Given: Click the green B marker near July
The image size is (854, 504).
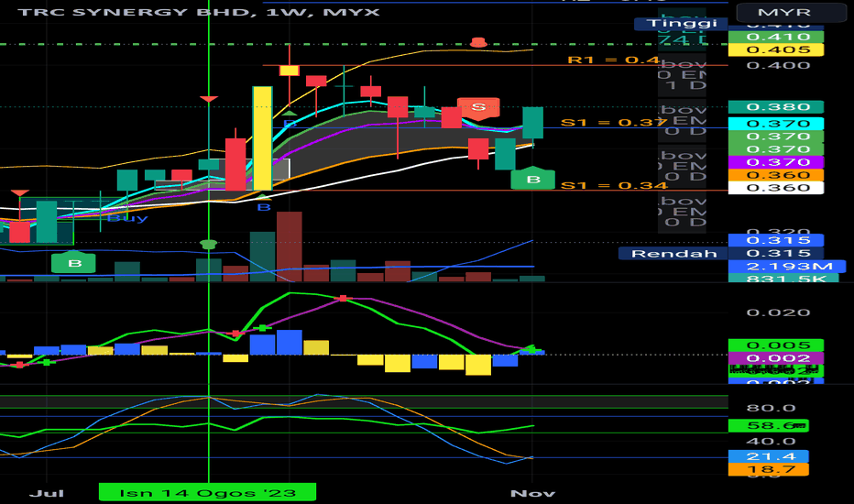Looking at the screenshot, I should click(73, 263).
